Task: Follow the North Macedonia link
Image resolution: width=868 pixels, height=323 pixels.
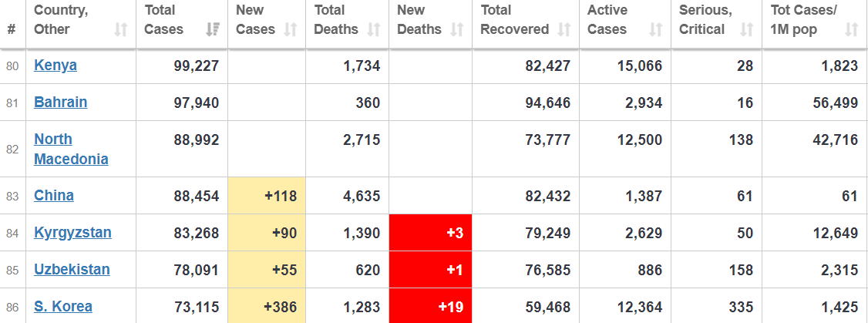Action: pyautogui.click(x=70, y=150)
